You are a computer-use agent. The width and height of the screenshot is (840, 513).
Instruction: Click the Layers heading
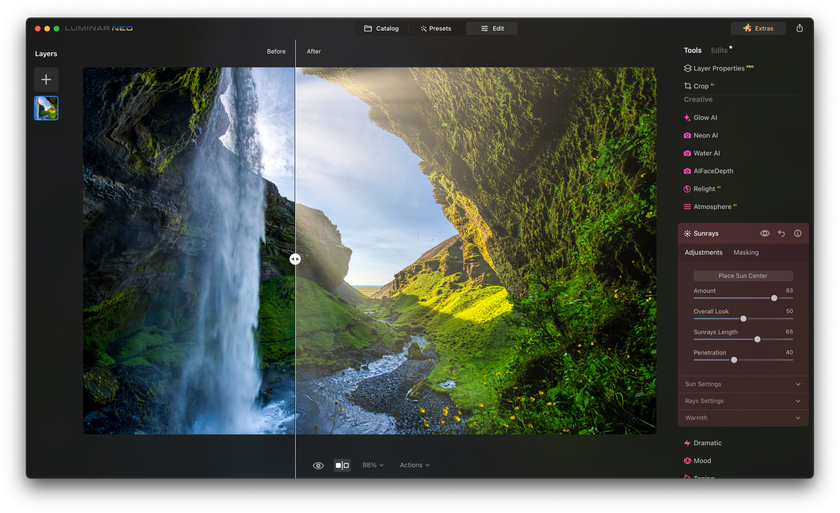(46, 54)
